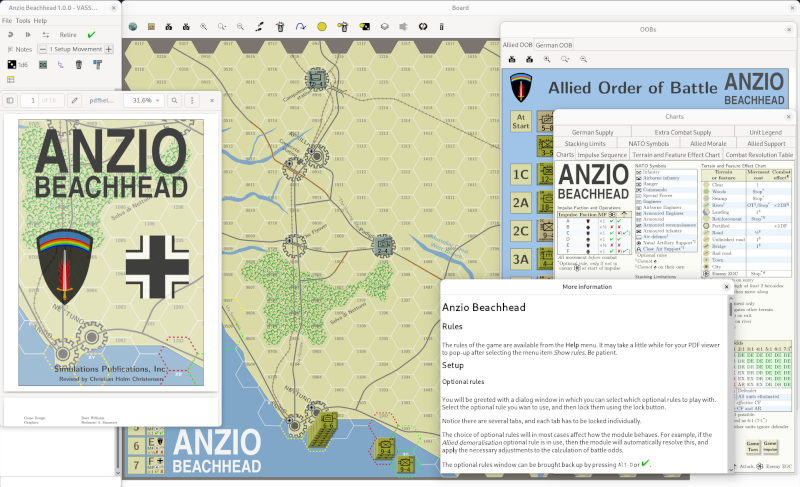
Task: Select the NATO Symbols tab
Action: [648, 143]
